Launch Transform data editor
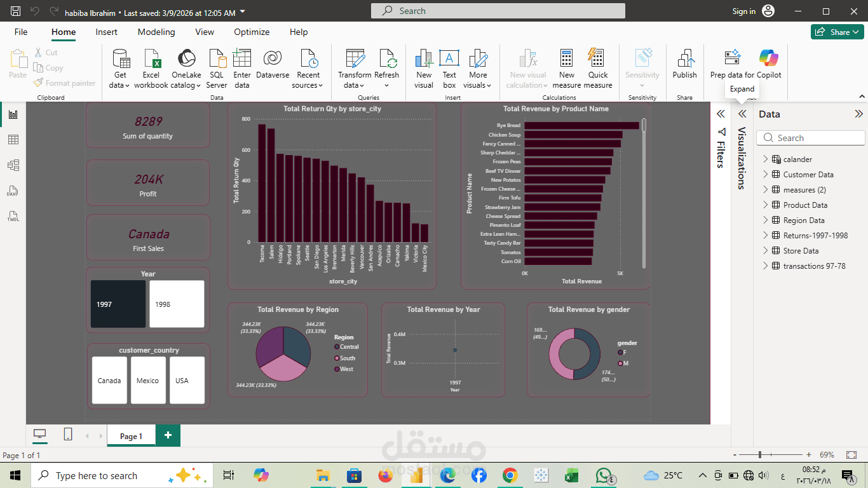Screen dimensions: 868x488 (x=355, y=69)
